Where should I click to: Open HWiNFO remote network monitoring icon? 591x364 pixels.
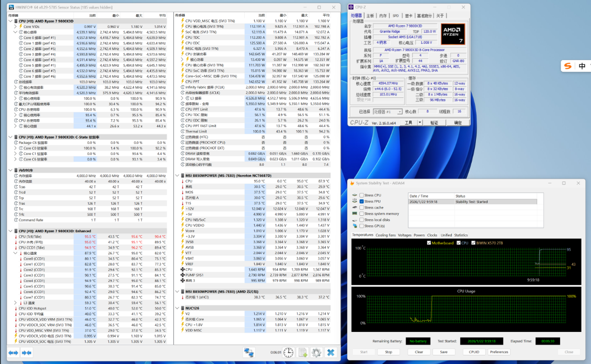pyautogui.click(x=248, y=352)
